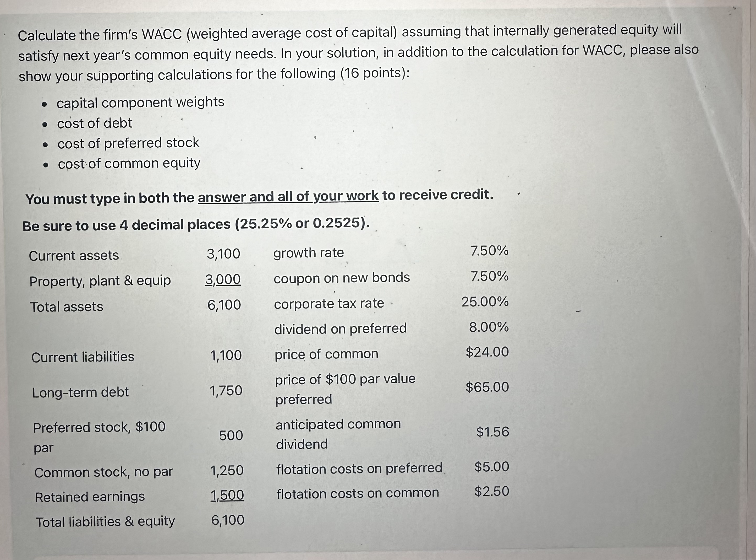Click the $65.00 preferred price value
756x560 pixels.
487,387
